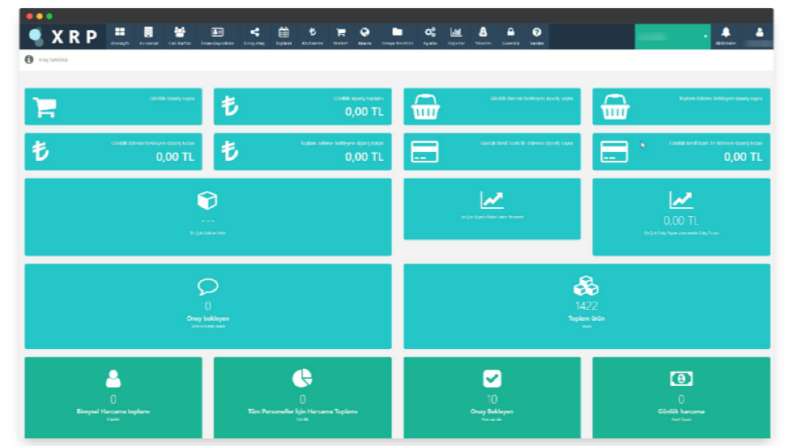Open the Onay bekleyen speech bubble card
This screenshot has width=793, height=446.
coord(208,306)
